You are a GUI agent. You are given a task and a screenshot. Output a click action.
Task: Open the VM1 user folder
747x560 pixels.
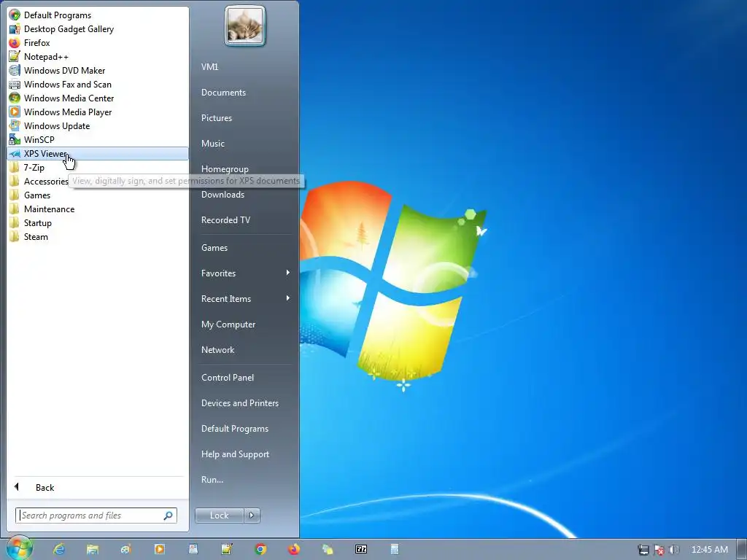(x=244, y=66)
